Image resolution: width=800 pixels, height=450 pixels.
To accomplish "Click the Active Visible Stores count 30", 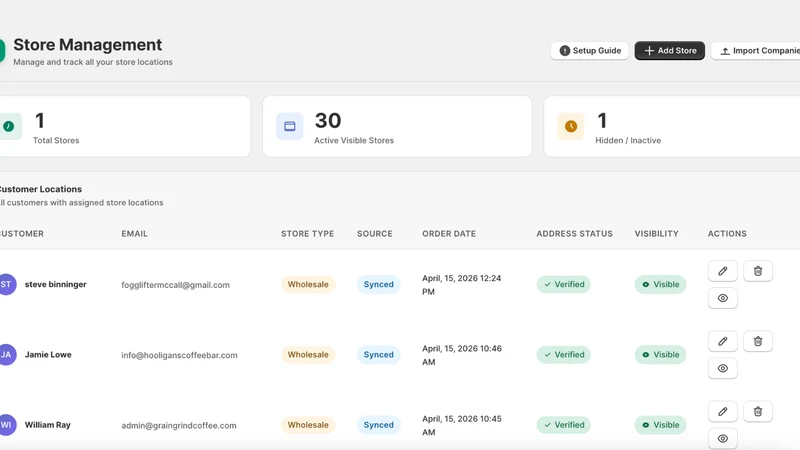I will point(328,121).
